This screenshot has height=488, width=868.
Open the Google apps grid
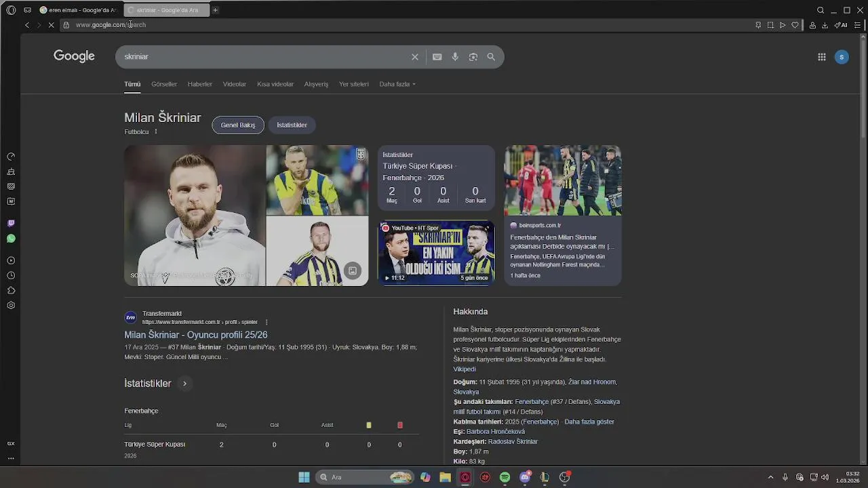(x=821, y=57)
